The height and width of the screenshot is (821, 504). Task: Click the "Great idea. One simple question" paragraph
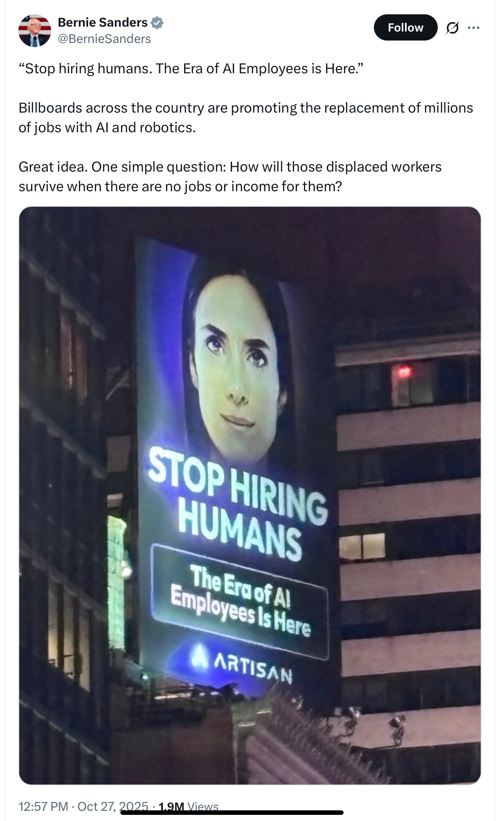(230, 176)
